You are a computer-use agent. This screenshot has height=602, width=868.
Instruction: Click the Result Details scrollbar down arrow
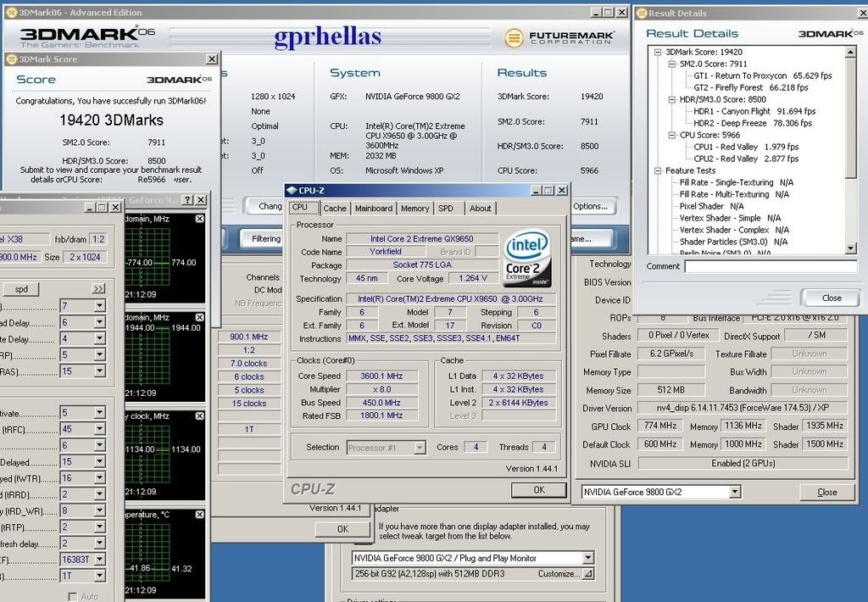(x=851, y=248)
